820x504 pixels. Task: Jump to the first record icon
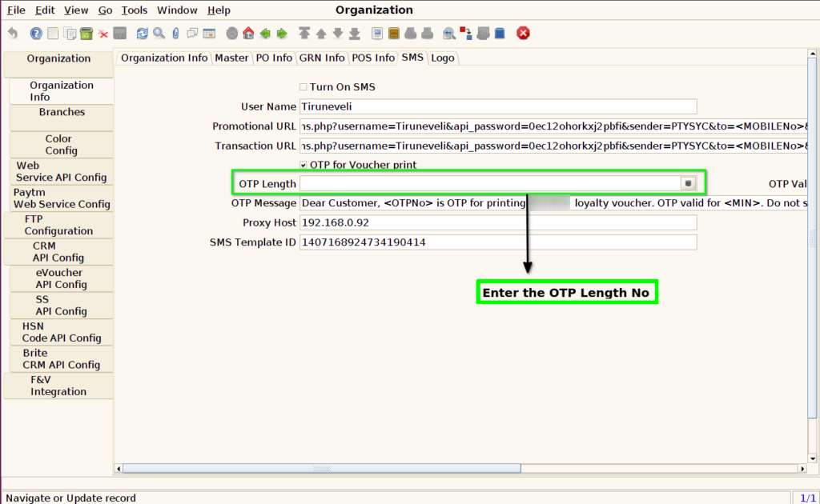[x=303, y=34]
